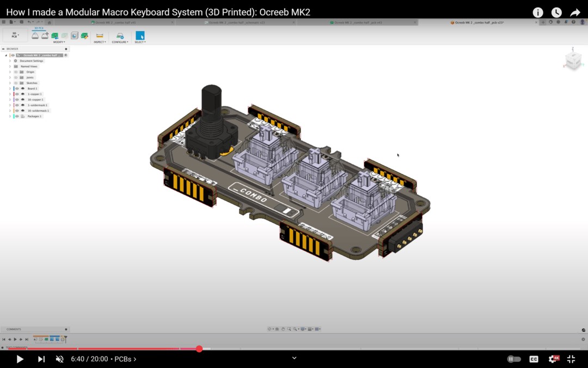Click the boxed Modify tool icon
Image resolution: width=588 pixels, height=368 pixels.
click(x=75, y=35)
